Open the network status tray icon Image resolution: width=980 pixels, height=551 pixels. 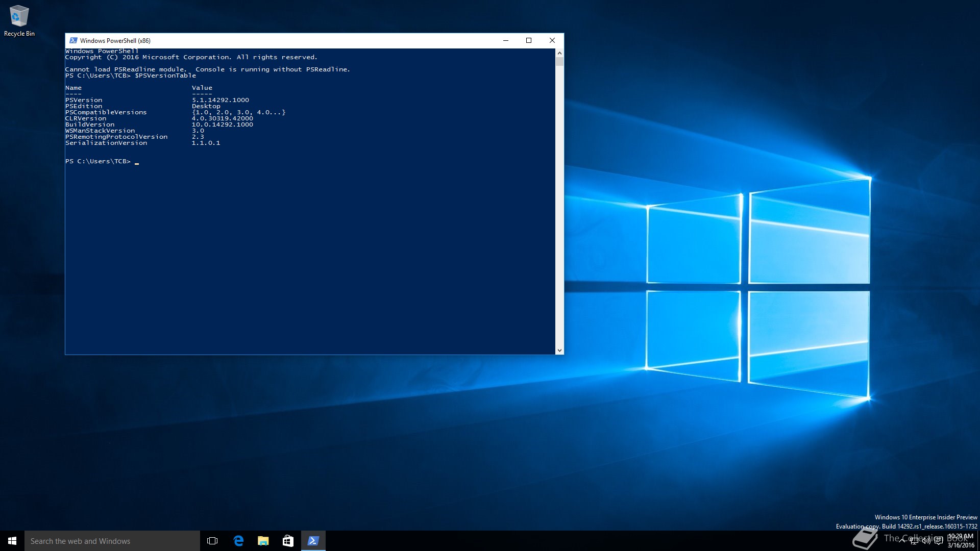[914, 541]
